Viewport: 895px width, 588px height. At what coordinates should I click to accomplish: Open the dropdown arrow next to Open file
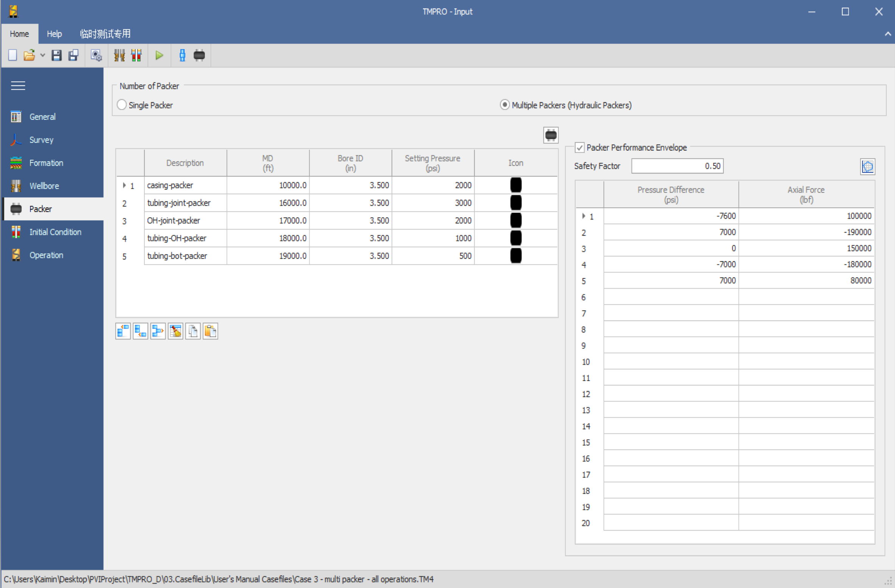click(43, 56)
